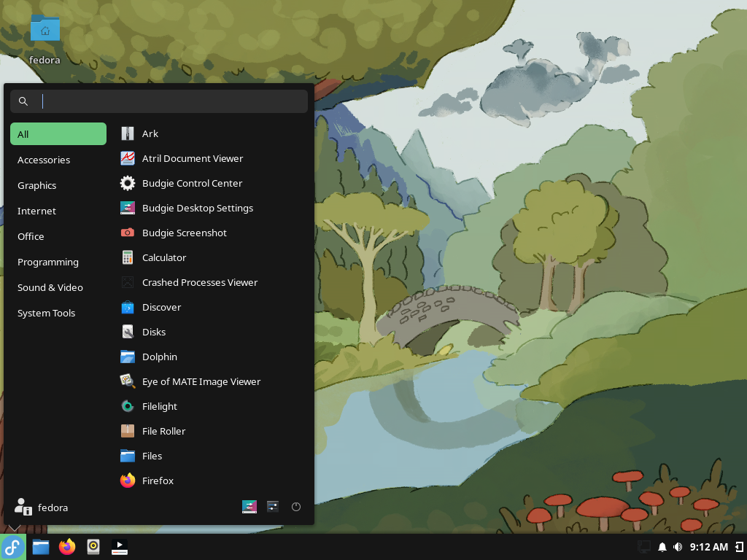Open Budgie Control Center gear icon
This screenshot has height=560, width=747.
[x=127, y=183]
